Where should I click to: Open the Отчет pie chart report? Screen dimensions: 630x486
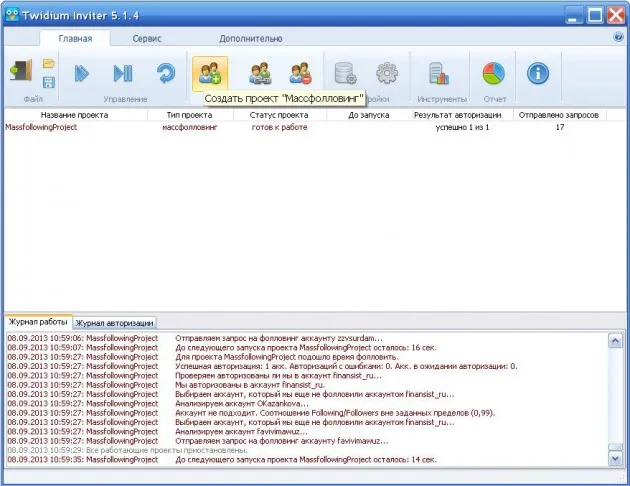[493, 74]
